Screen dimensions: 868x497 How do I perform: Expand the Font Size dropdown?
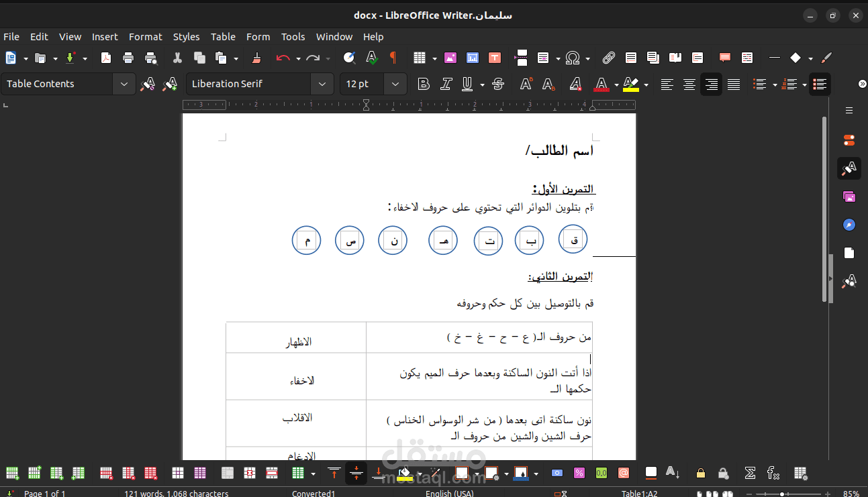pyautogui.click(x=395, y=84)
